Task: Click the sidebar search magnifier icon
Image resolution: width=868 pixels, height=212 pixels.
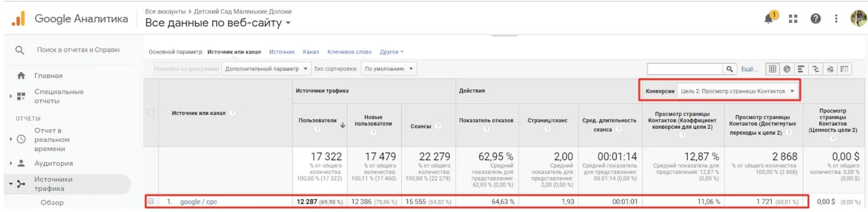Action: [x=20, y=50]
